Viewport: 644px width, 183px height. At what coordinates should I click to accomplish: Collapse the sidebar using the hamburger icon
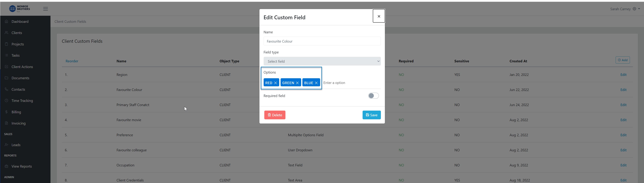[45, 9]
